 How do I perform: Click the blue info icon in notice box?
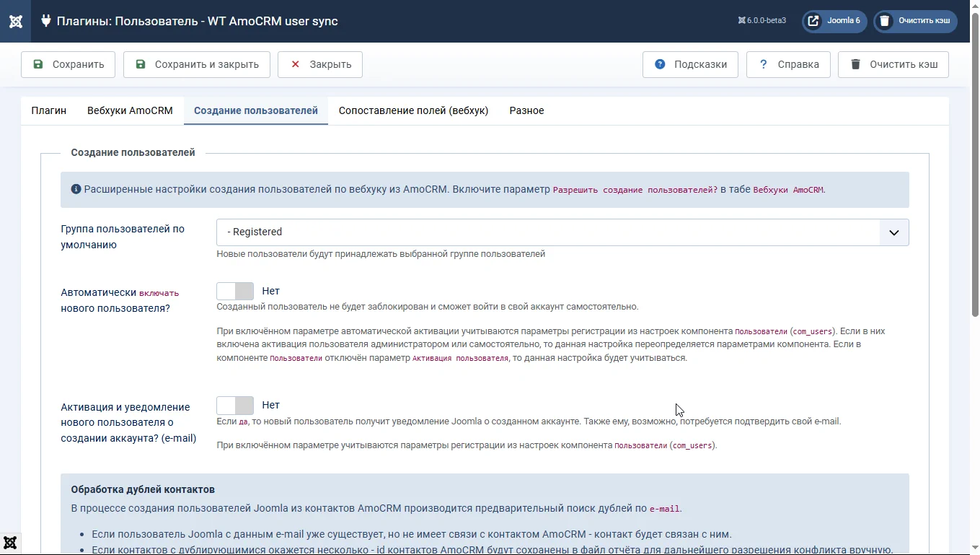pos(76,190)
